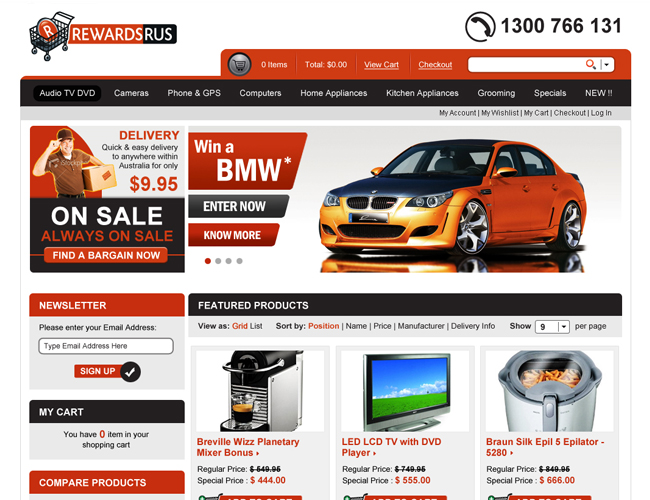Open Breville Wizz Planetary Mixer Bonus link
650x500 pixels.
pyautogui.click(x=248, y=447)
